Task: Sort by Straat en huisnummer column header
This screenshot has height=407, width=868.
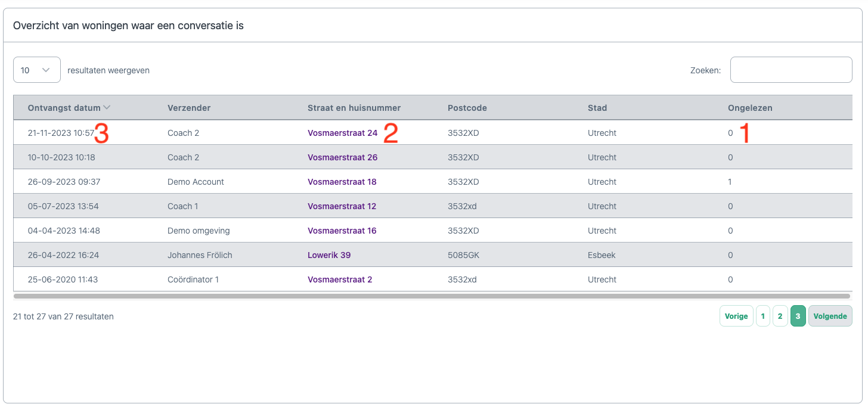Action: [354, 108]
